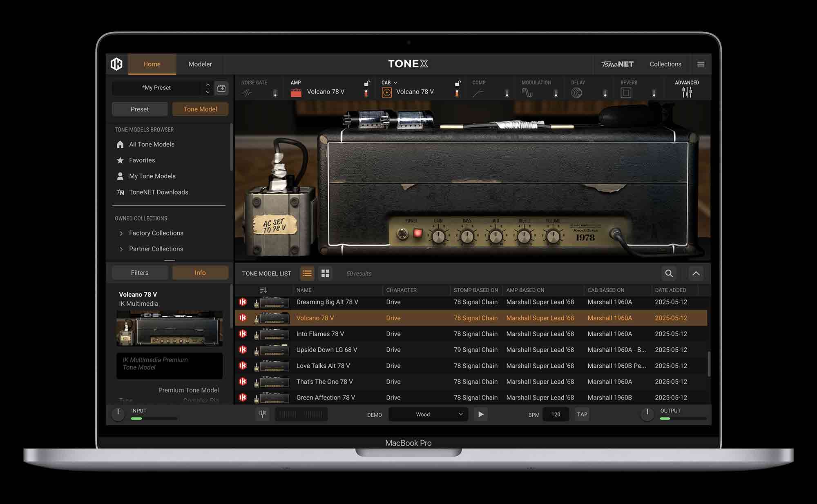Switch to the Home tab
Viewport: 817px width, 504px height.
pyautogui.click(x=152, y=64)
